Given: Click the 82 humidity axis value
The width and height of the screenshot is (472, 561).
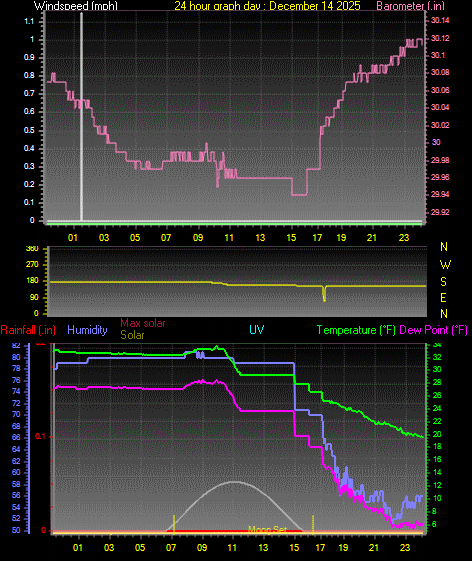Looking at the screenshot, I should pyautogui.click(x=16, y=346).
